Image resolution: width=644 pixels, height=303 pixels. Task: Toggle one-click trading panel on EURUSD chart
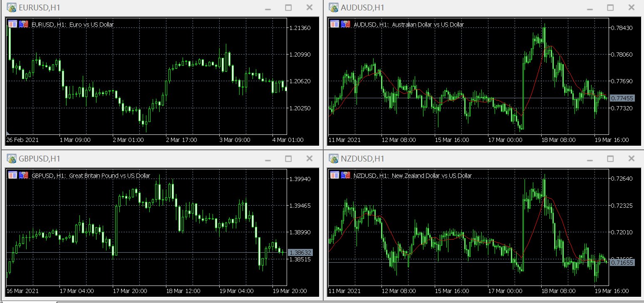[x=13, y=24]
